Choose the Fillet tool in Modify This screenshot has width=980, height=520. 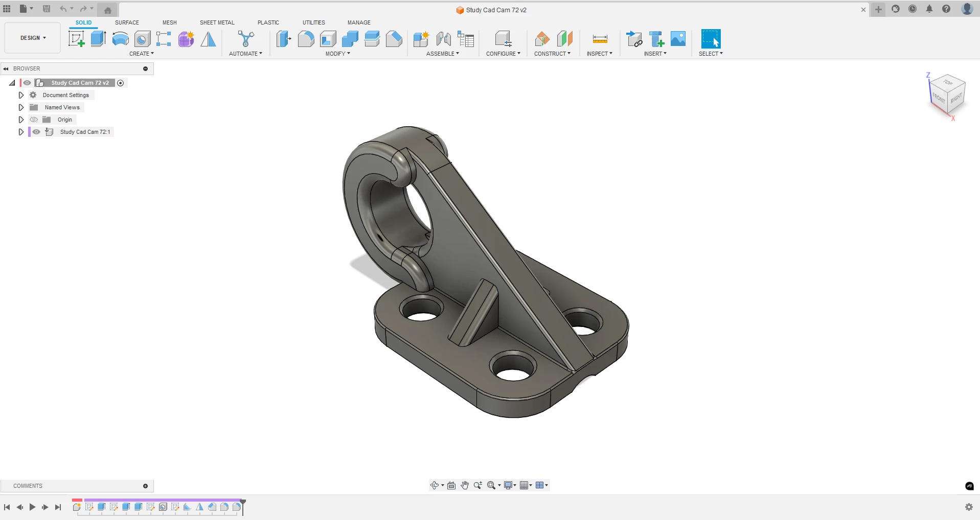tap(306, 39)
